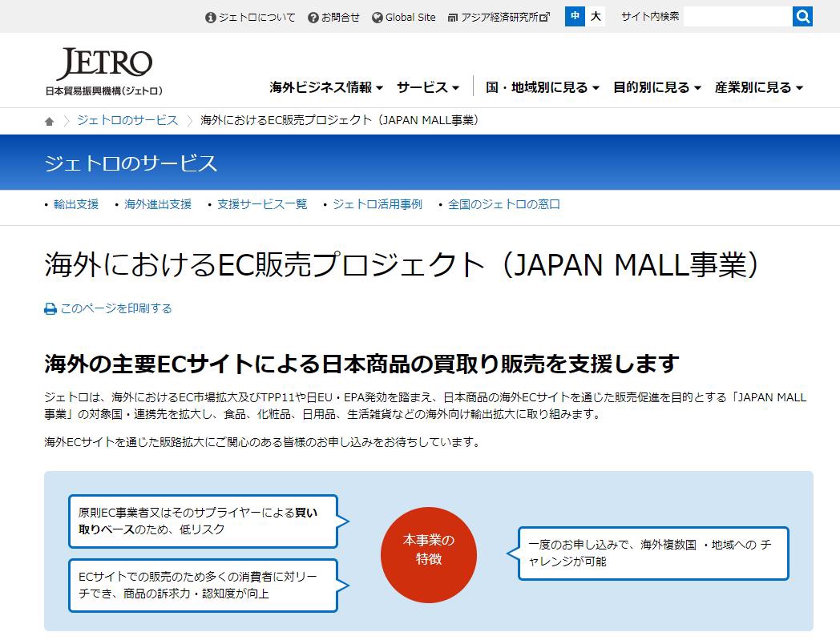The height and width of the screenshot is (640, 840).
Task: Open アジア経済研究所 link
Action: pos(499,18)
